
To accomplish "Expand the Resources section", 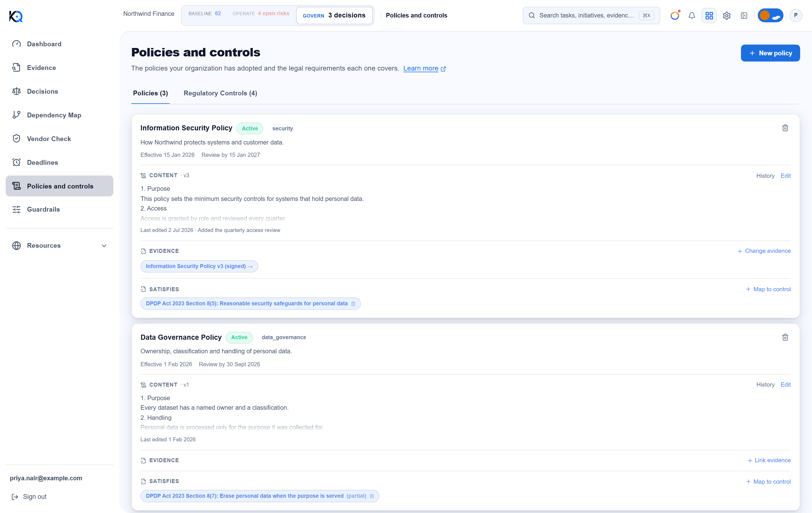I will (59, 245).
